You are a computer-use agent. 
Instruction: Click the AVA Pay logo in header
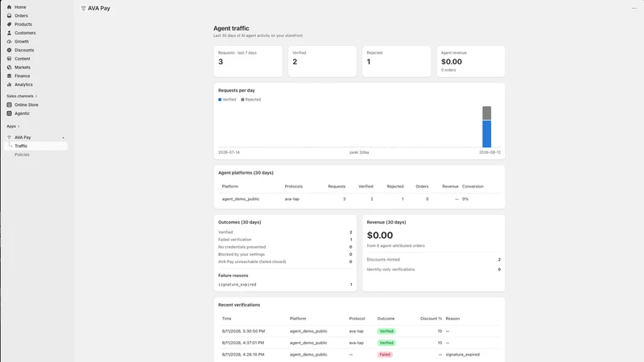point(84,8)
